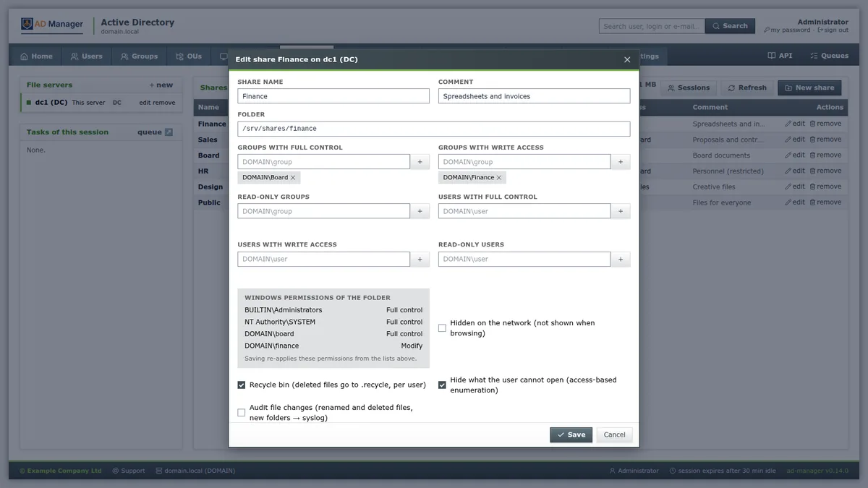
Task: Add user to Users with full control
Action: (x=621, y=211)
